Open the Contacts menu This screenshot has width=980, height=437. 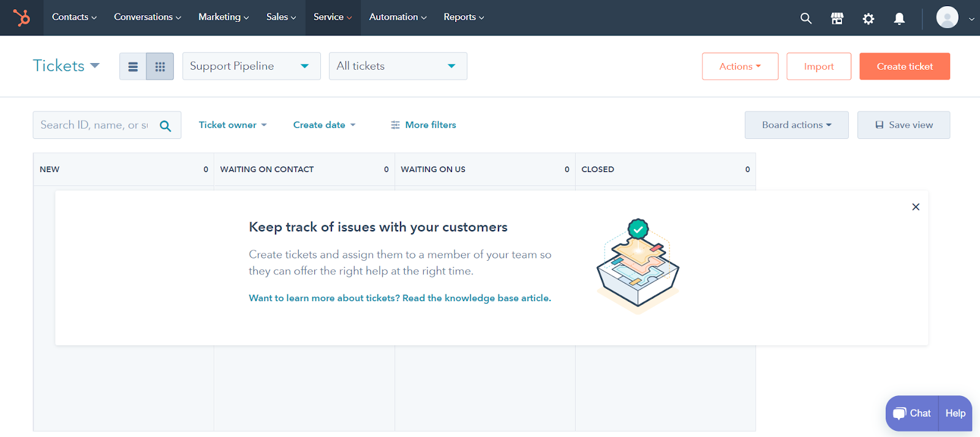(74, 17)
